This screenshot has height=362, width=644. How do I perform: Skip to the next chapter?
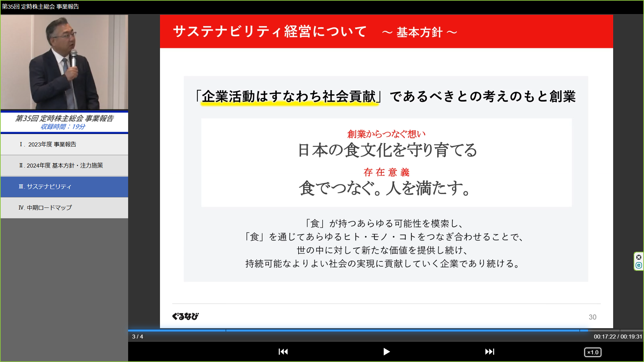[x=489, y=352]
